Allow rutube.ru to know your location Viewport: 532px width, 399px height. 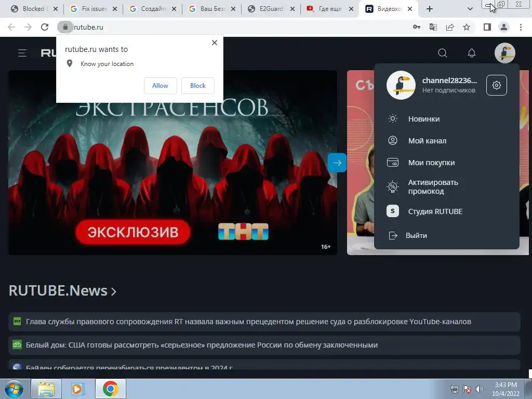pos(160,86)
